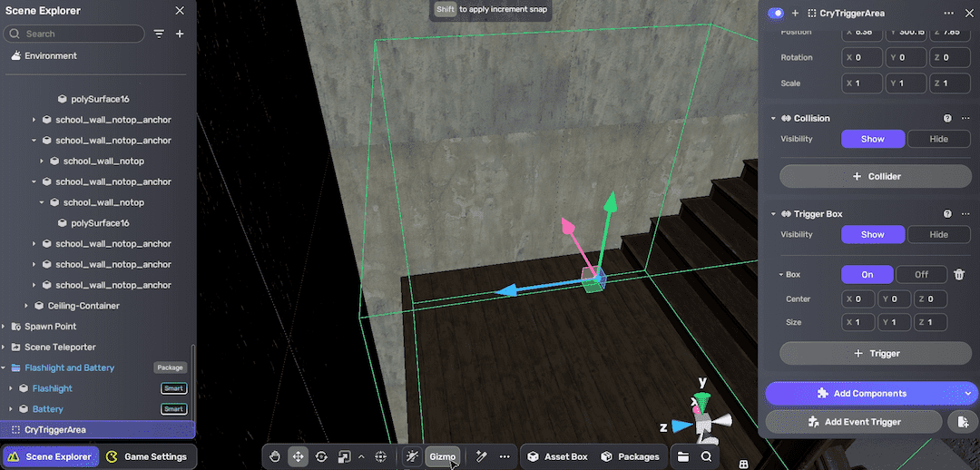
Task: Open the Asset Box
Action: tap(557, 457)
